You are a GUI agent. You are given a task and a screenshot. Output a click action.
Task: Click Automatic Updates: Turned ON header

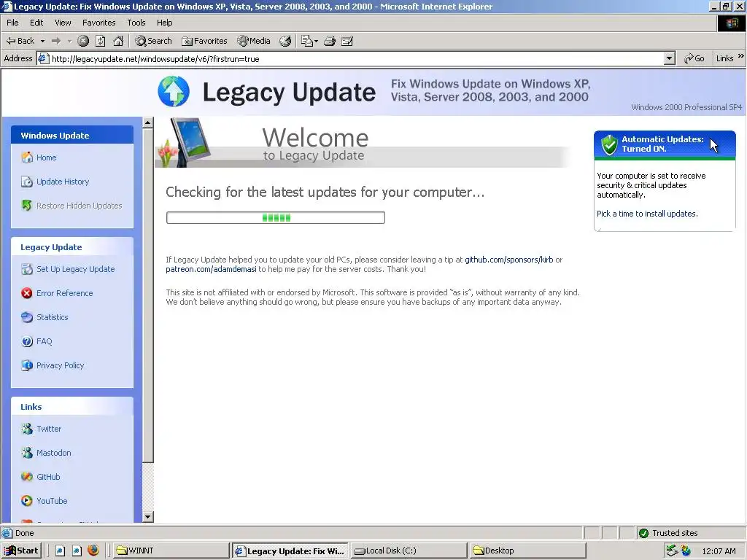tap(665, 144)
